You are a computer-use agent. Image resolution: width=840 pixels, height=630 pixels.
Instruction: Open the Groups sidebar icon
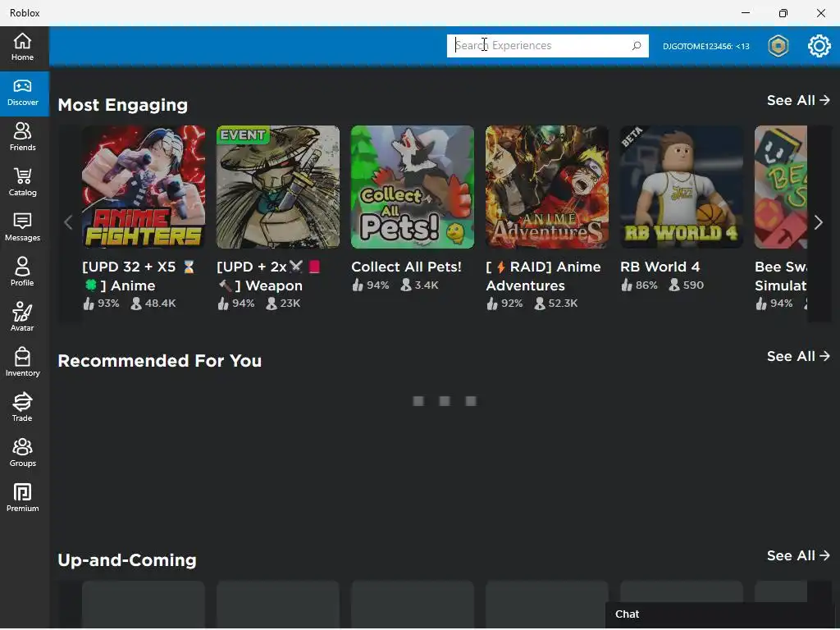(22, 446)
